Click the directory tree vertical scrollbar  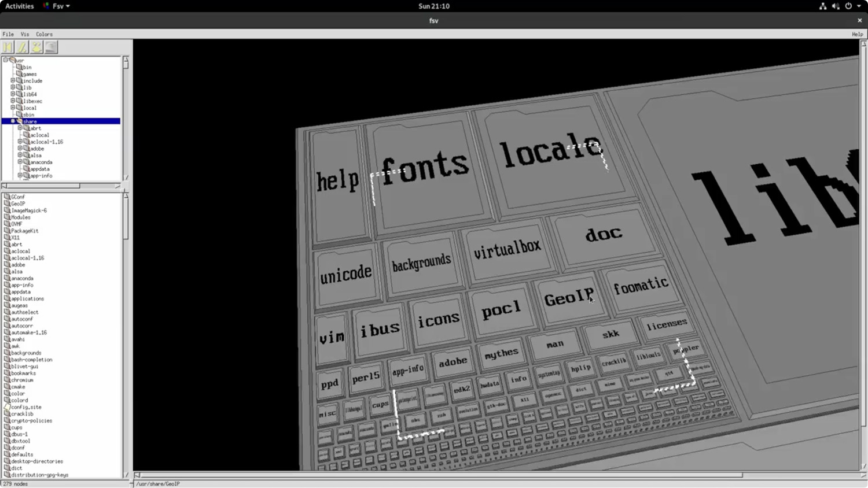[x=126, y=119]
